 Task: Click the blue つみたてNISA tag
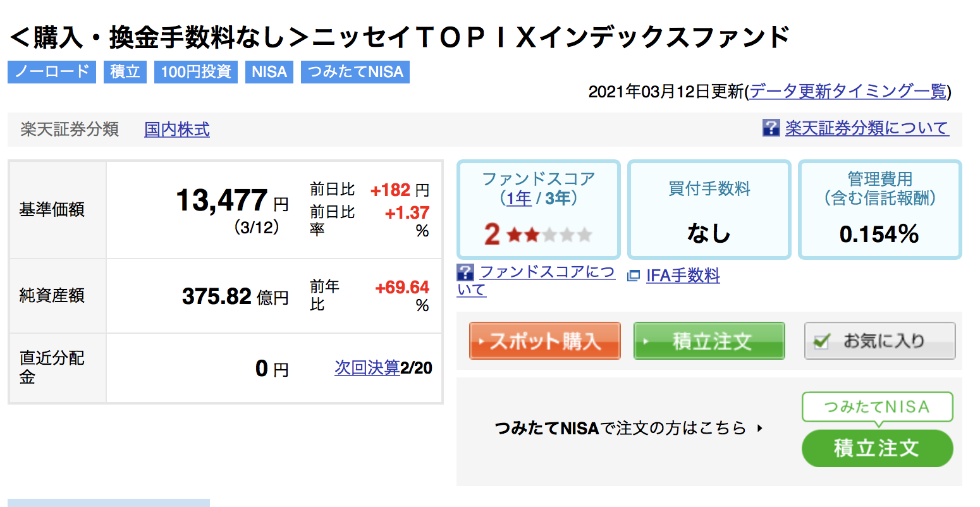click(x=355, y=71)
